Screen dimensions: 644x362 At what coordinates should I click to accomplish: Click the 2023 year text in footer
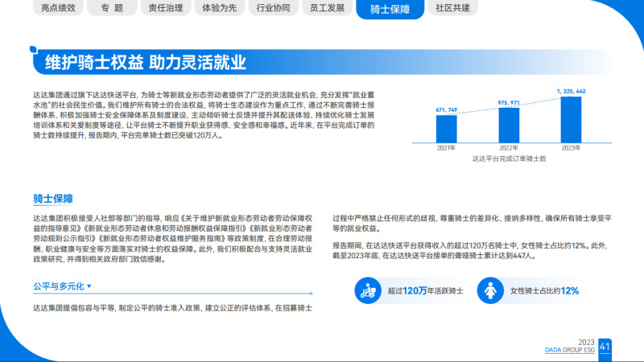(x=586, y=343)
